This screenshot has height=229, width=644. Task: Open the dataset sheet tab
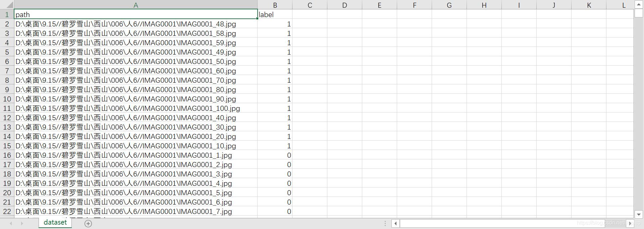55,223
